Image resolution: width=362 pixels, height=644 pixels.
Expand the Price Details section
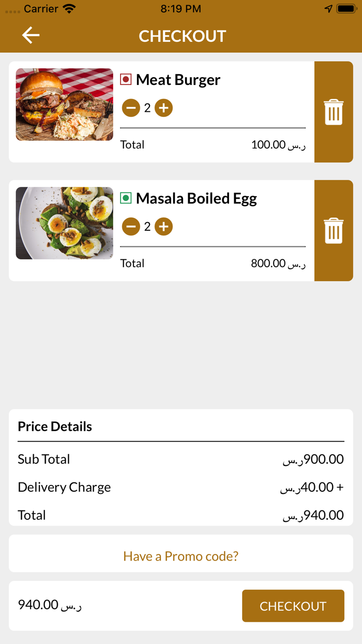[x=54, y=427]
